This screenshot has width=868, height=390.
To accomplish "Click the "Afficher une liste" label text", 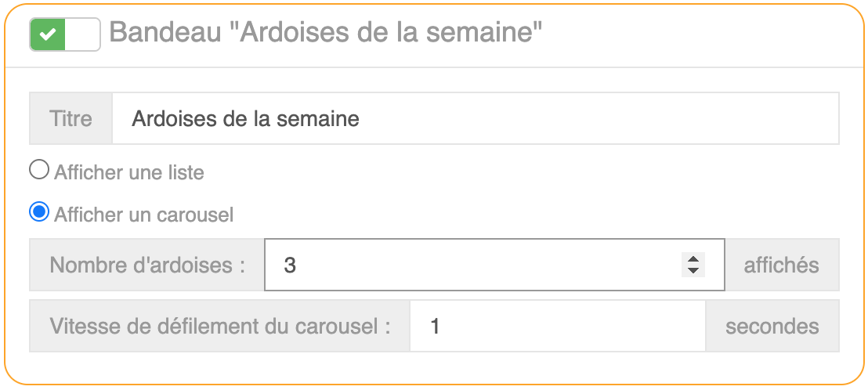I will 129,172.
